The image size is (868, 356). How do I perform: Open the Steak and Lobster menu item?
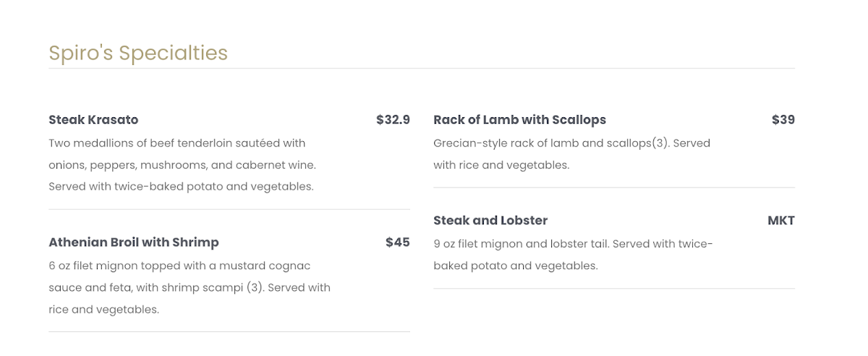[x=490, y=220]
